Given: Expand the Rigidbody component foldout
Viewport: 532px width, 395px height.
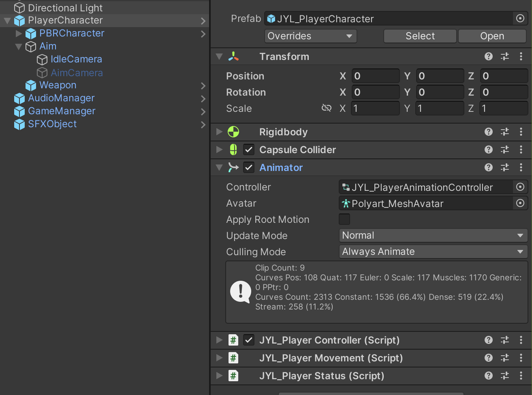Looking at the screenshot, I should (x=219, y=132).
